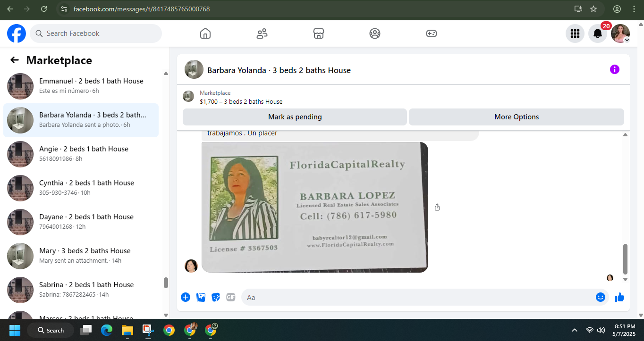Open the conversation information icon
This screenshot has width=644, height=341.
pyautogui.click(x=614, y=69)
